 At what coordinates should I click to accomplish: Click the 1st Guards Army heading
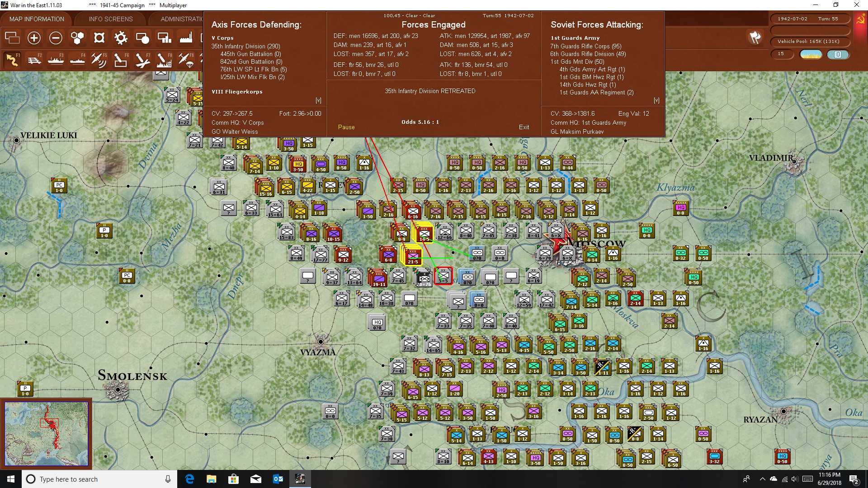[x=575, y=38]
